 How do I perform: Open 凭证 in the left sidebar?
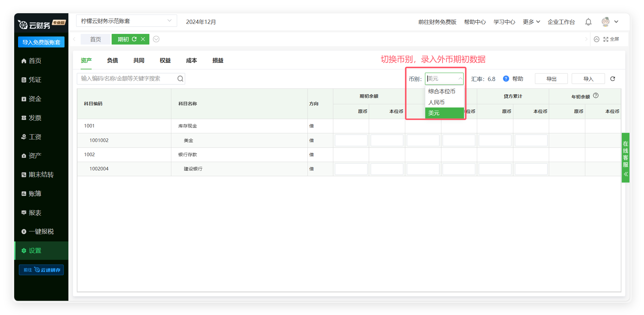pyautogui.click(x=35, y=80)
